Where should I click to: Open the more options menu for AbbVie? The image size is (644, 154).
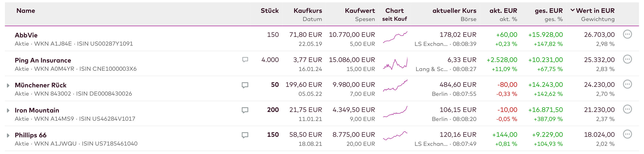tap(627, 34)
